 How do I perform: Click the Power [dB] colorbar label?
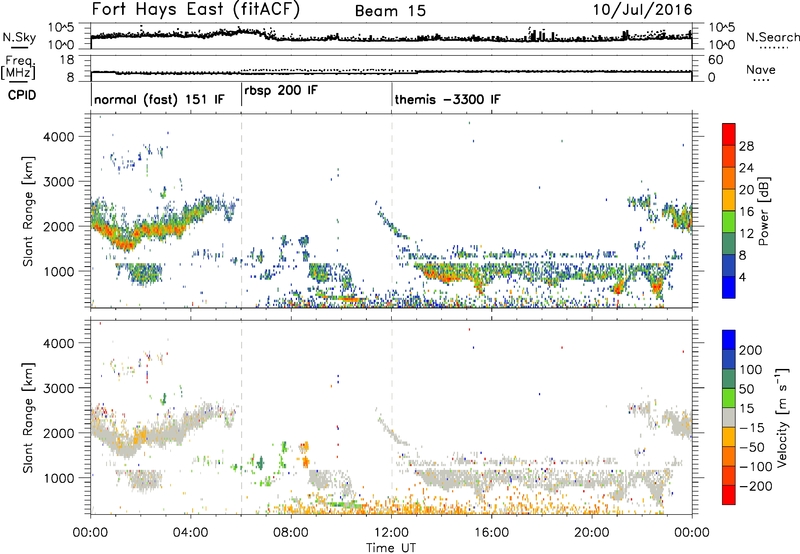click(763, 211)
